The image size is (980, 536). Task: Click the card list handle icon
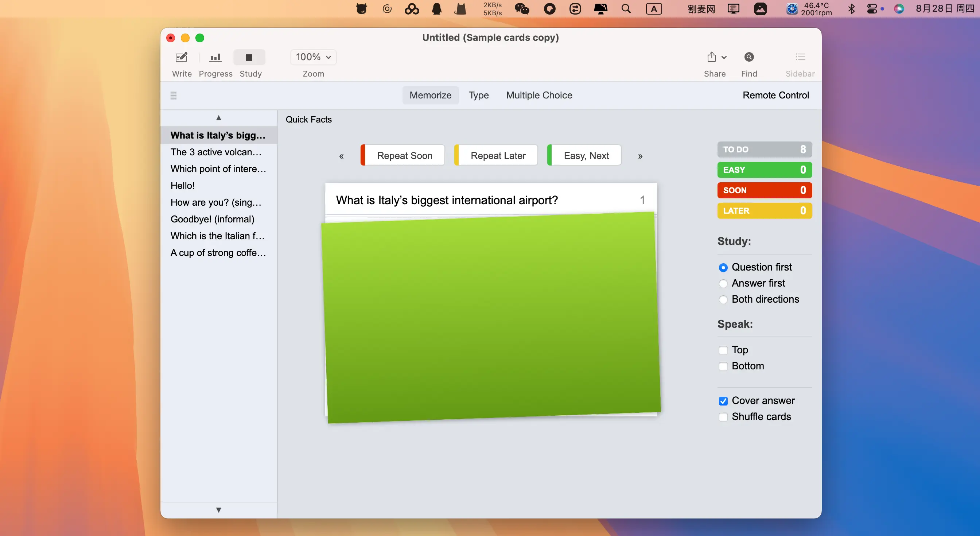coord(174,96)
